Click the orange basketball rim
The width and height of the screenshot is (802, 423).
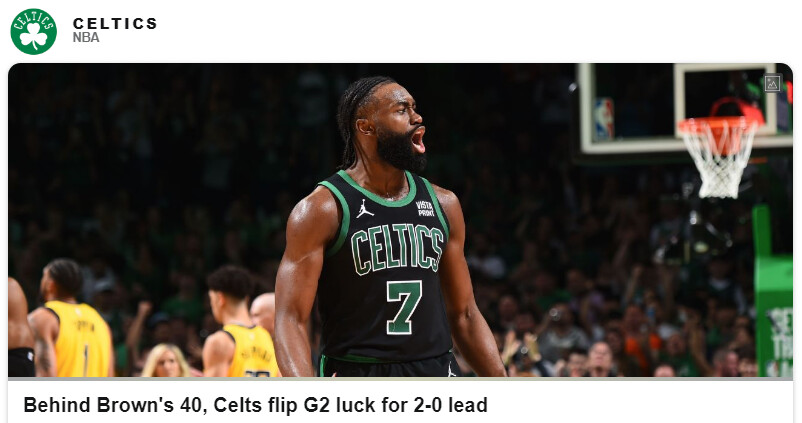pyautogui.click(x=718, y=126)
